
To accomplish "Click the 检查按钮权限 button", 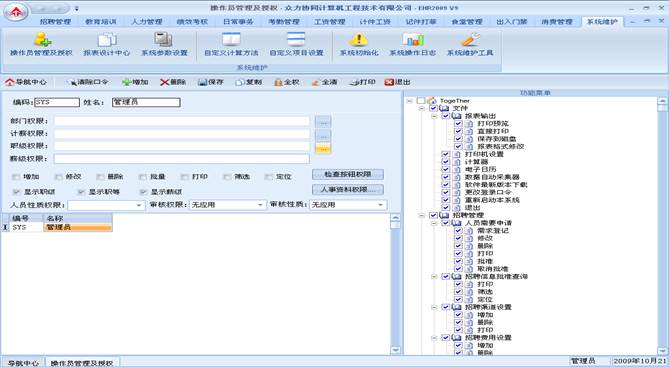I will point(348,174).
